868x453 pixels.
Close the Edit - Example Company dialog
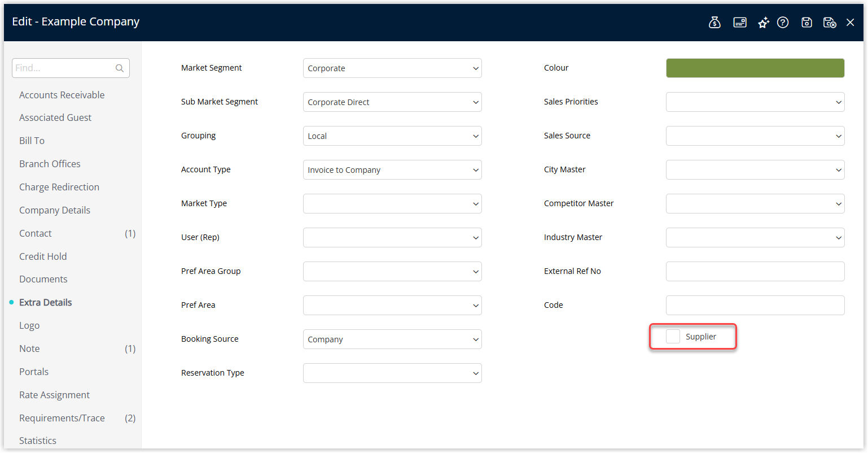(851, 23)
